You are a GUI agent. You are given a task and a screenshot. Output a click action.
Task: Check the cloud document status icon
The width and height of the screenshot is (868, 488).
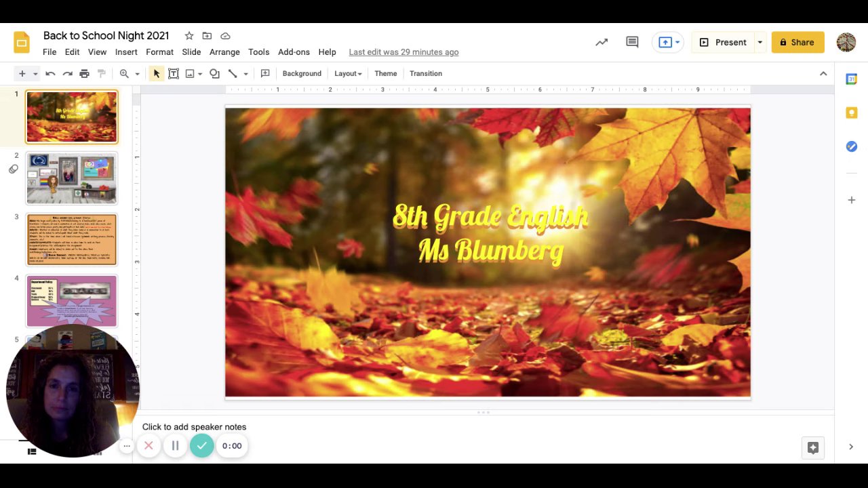tap(225, 35)
